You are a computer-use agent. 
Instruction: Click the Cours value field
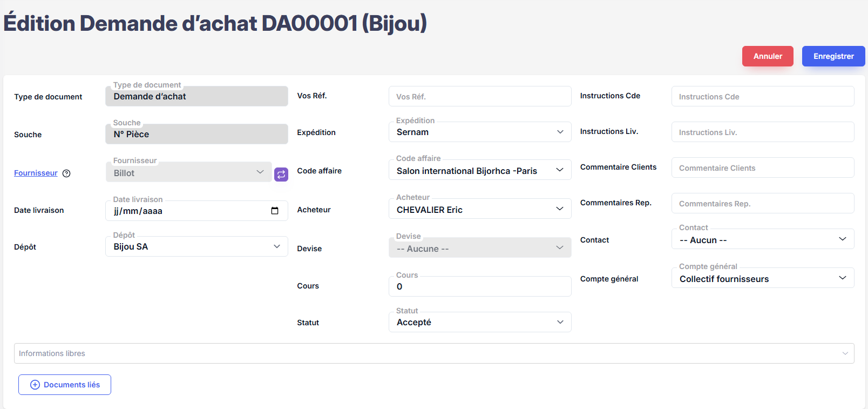(x=479, y=286)
